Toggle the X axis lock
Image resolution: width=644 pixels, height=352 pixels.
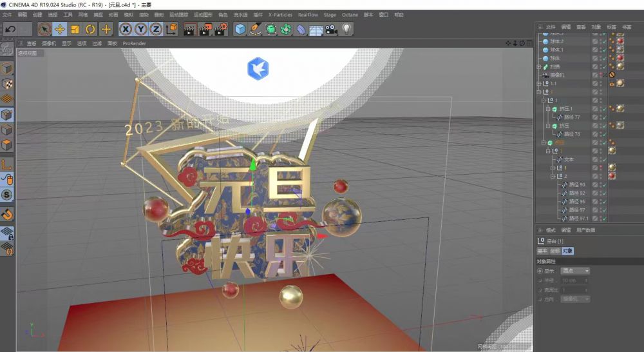tap(125, 29)
